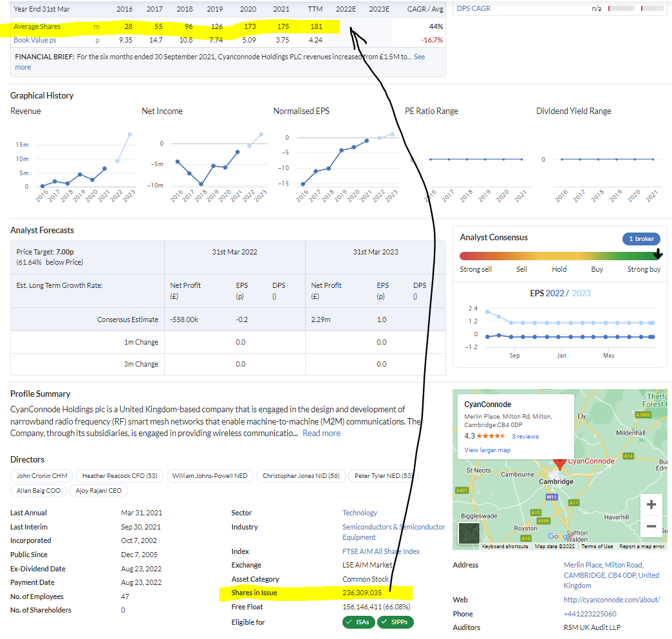This screenshot has width=672, height=639.
Task: Click the 2.29m net profit estimate
Action: (x=321, y=319)
